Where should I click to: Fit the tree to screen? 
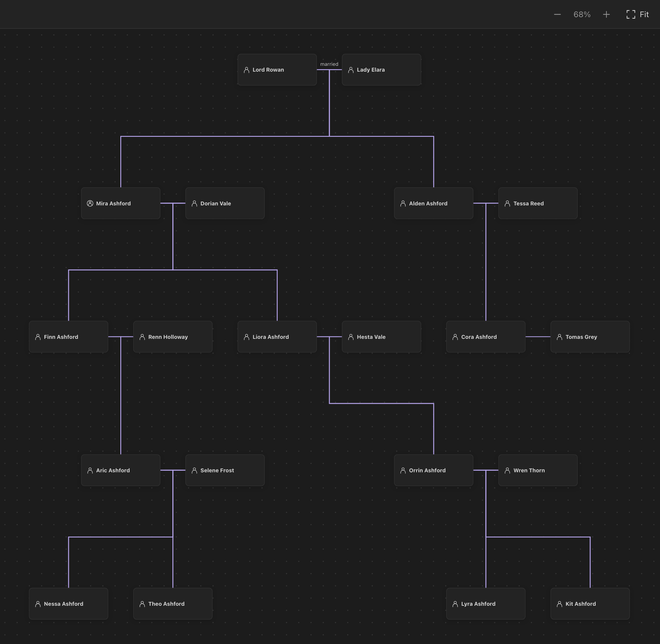(x=637, y=15)
